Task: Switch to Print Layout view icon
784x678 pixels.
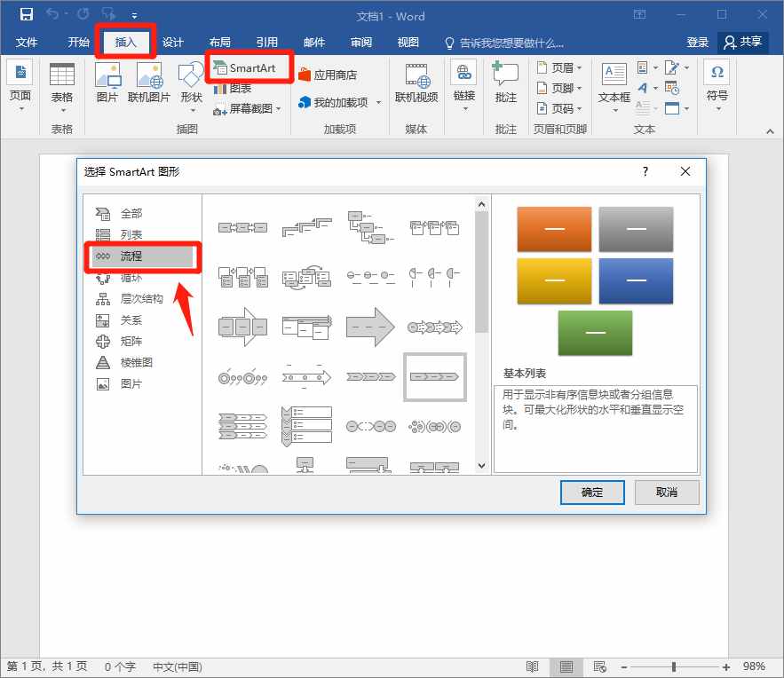Action: (x=566, y=666)
